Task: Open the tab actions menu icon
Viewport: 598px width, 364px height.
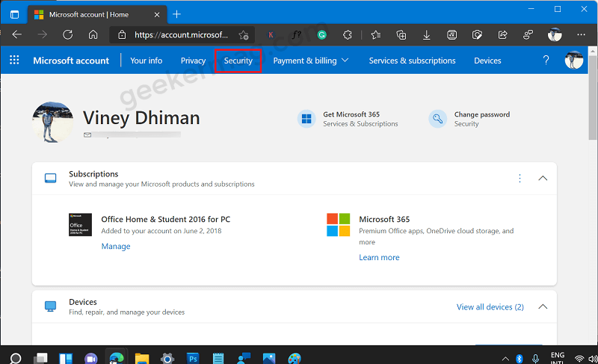Action: [x=14, y=15]
